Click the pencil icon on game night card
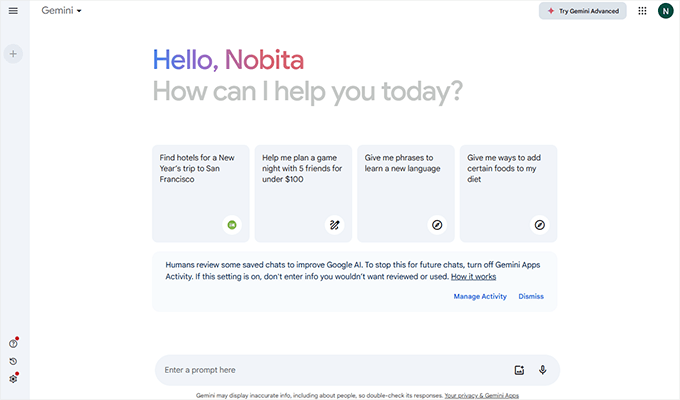Screen dimensions: 680x400 coord(334,225)
